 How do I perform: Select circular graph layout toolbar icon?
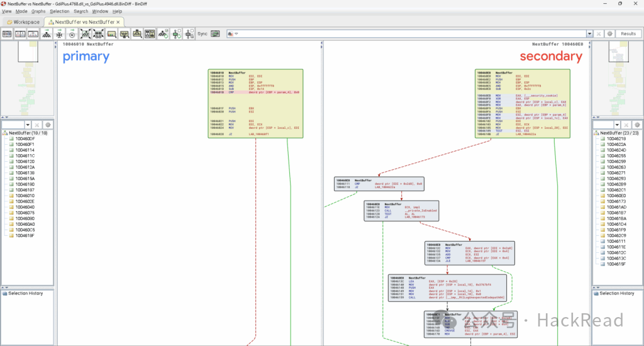pyautogui.click(x=72, y=34)
